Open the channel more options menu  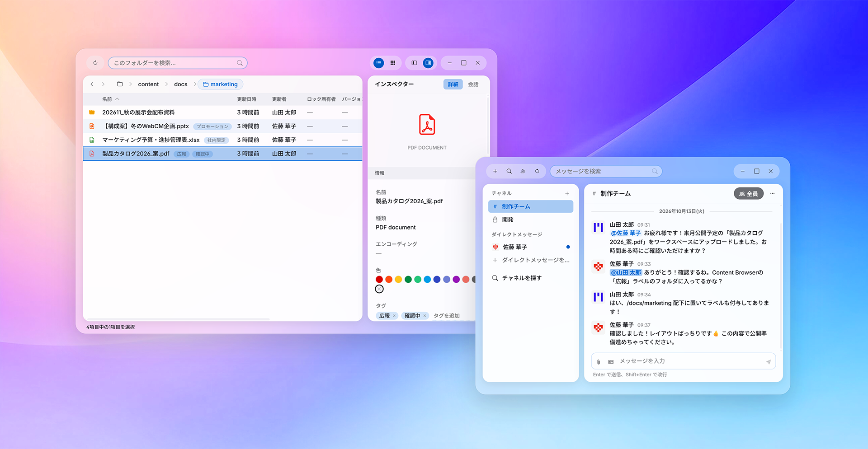pyautogui.click(x=773, y=193)
